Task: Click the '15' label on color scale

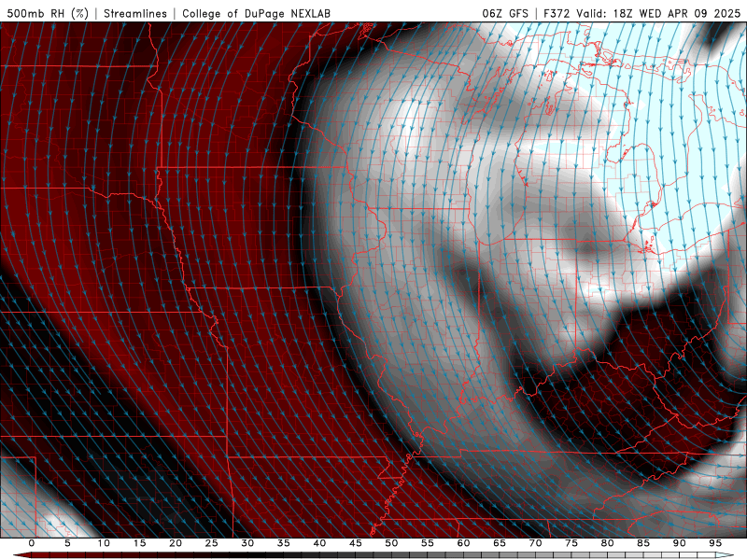Action: pyautogui.click(x=139, y=543)
